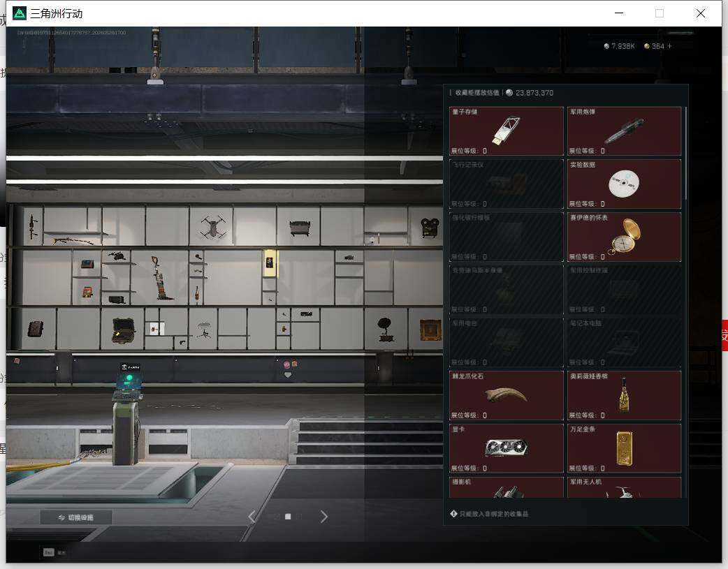Select the first page indicator dot
Screen dimensions: 728x569
(x=277, y=517)
